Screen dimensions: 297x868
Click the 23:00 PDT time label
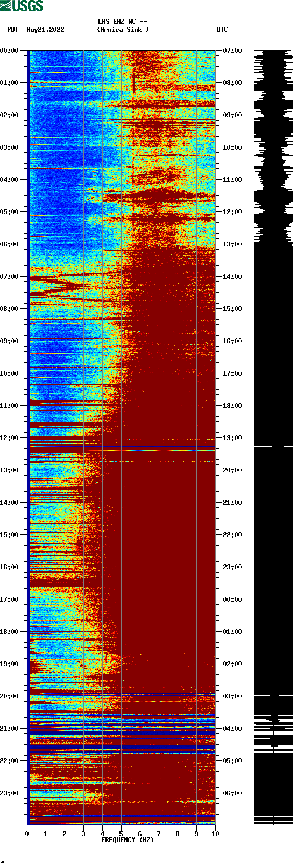10,793
